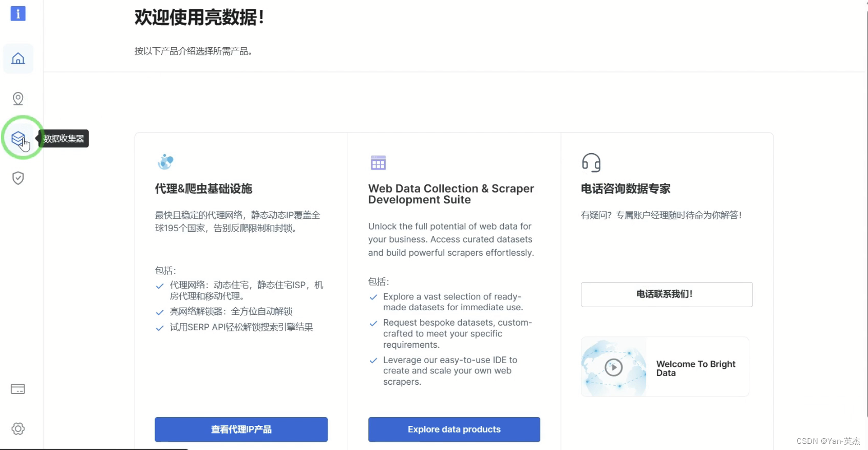
Task: Open the 数据收集器 data collector icon
Action: click(x=18, y=138)
